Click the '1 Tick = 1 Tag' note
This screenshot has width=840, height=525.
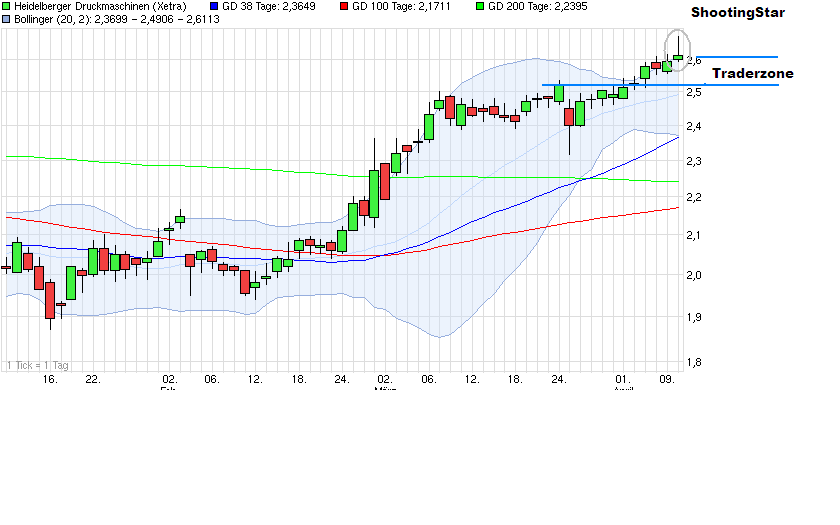[38, 365]
